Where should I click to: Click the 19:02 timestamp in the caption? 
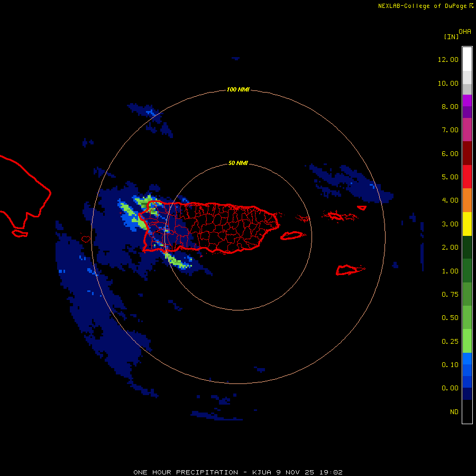point(331,472)
